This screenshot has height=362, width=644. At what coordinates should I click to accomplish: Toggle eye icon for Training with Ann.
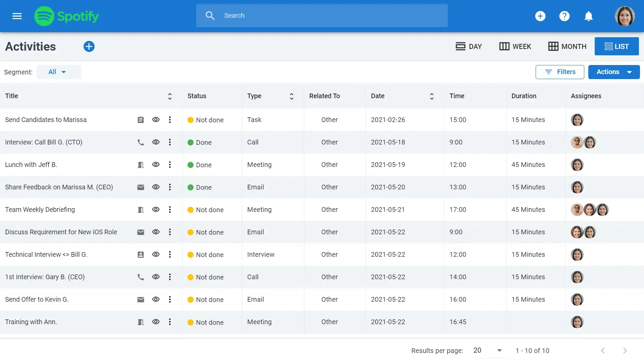coord(156,322)
